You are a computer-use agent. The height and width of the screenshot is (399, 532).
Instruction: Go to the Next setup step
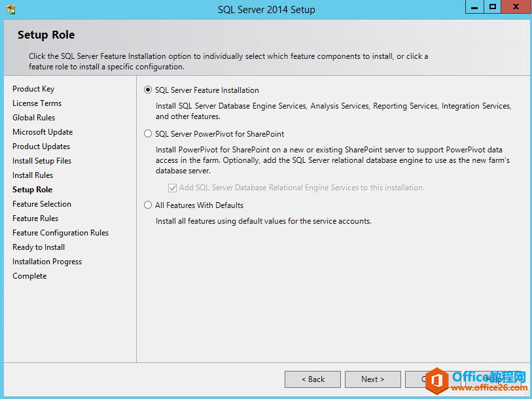[372, 379]
